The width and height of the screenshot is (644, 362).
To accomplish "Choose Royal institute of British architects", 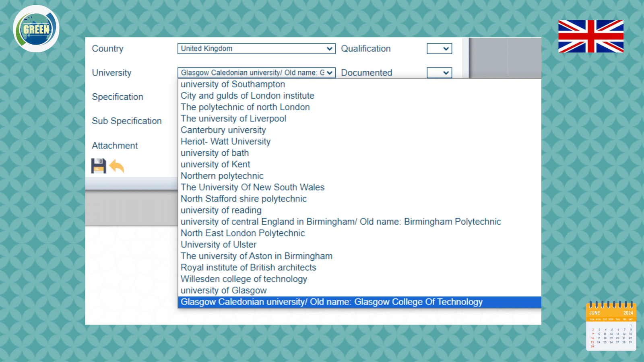I will coord(248,267).
